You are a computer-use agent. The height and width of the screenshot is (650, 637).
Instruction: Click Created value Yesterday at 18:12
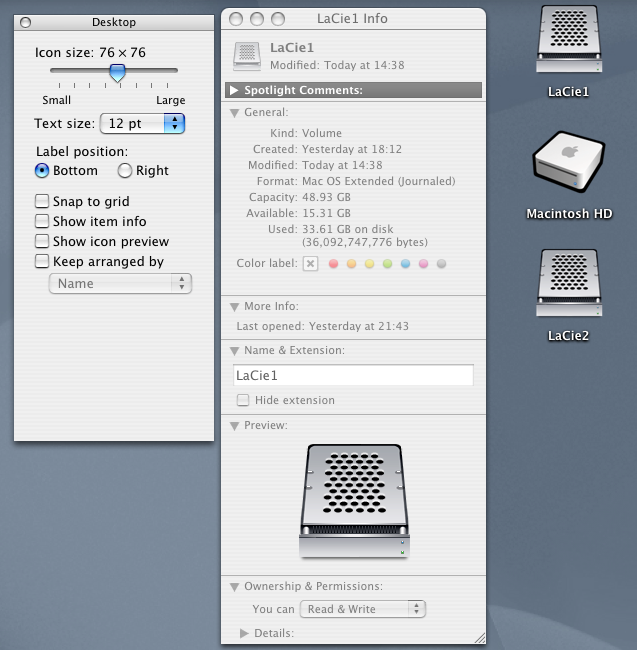click(x=352, y=149)
